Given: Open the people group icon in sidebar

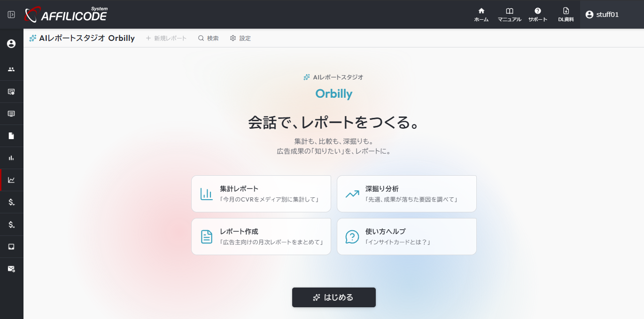Looking at the screenshot, I should pos(11,69).
